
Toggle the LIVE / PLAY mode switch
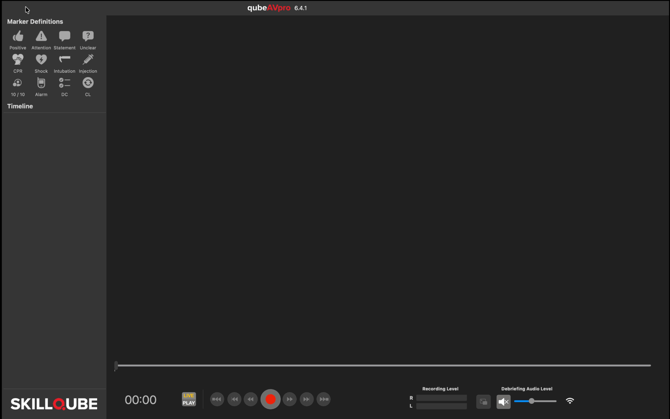coord(189,399)
